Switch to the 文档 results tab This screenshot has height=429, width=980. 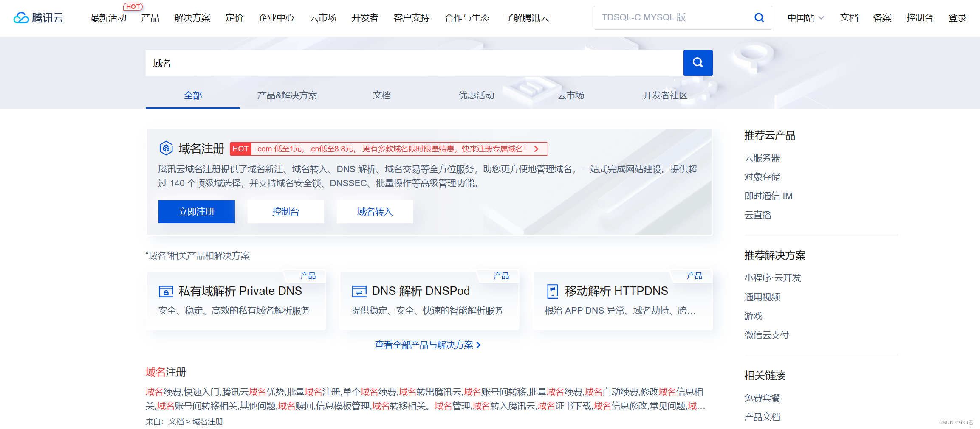pos(382,95)
